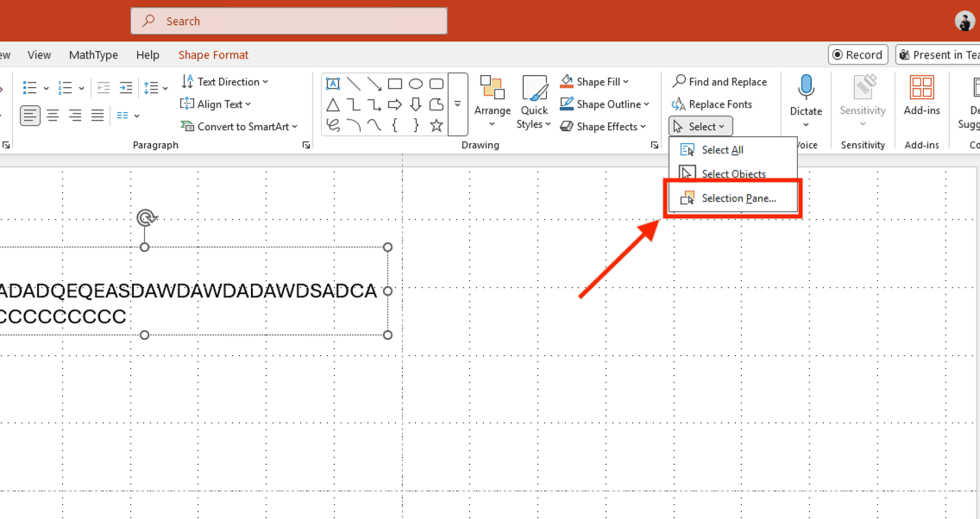Image resolution: width=980 pixels, height=519 pixels.
Task: Open the Add-ins grid icon
Action: point(922,87)
